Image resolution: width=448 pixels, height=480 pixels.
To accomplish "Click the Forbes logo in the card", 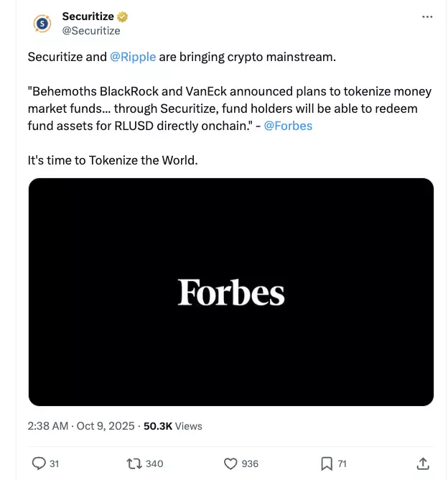I will (x=231, y=292).
